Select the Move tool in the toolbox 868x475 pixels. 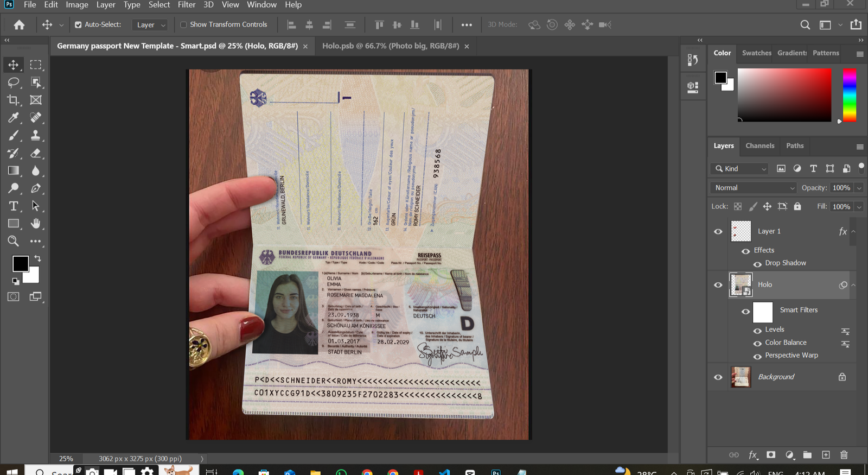coord(14,65)
